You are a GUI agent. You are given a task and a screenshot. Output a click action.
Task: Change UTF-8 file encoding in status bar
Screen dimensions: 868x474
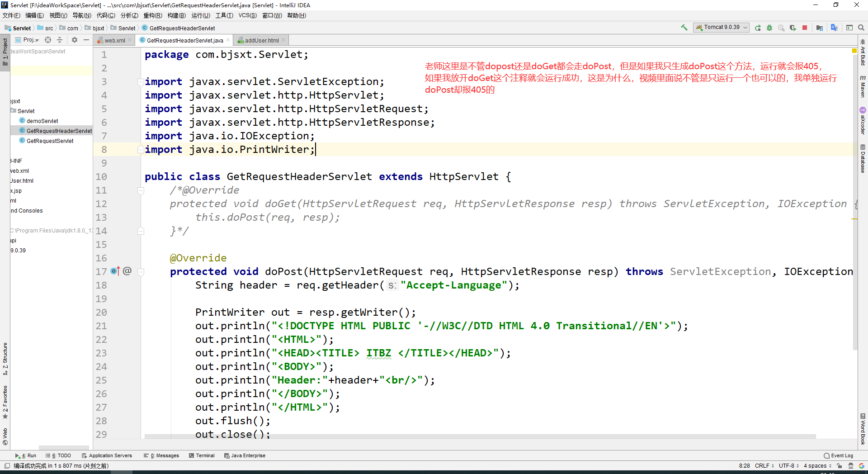click(789, 465)
